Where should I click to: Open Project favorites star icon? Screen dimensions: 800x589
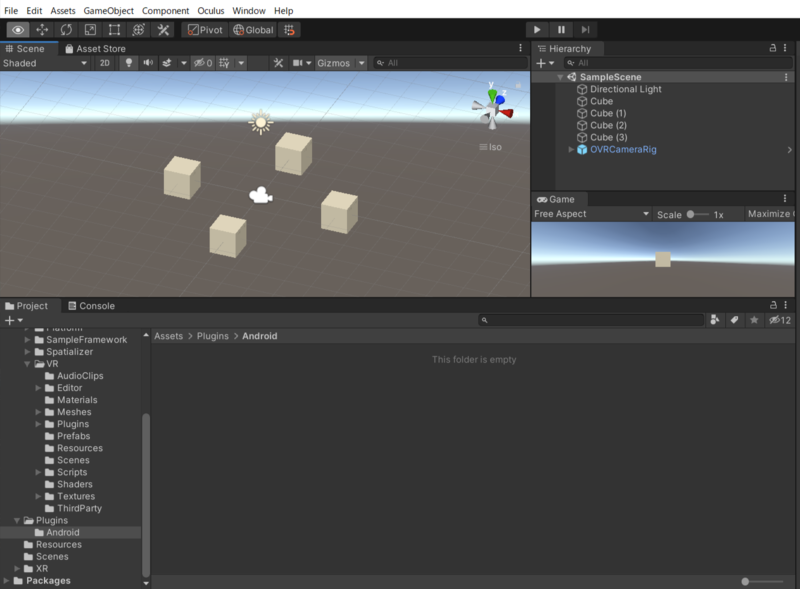pos(754,320)
